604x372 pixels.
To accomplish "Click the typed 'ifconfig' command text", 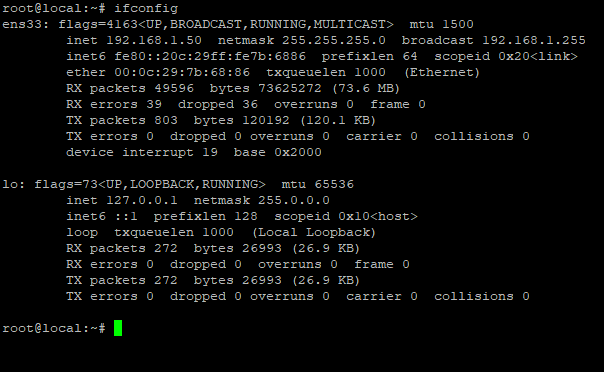I will pyautogui.click(x=146, y=8).
